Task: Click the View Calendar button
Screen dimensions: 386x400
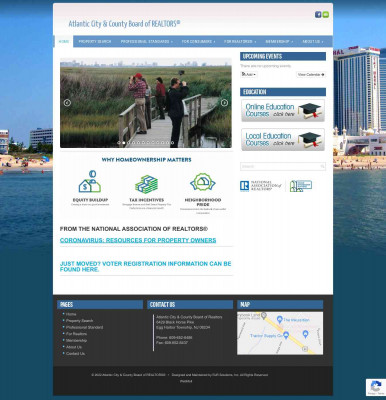Action: click(311, 74)
